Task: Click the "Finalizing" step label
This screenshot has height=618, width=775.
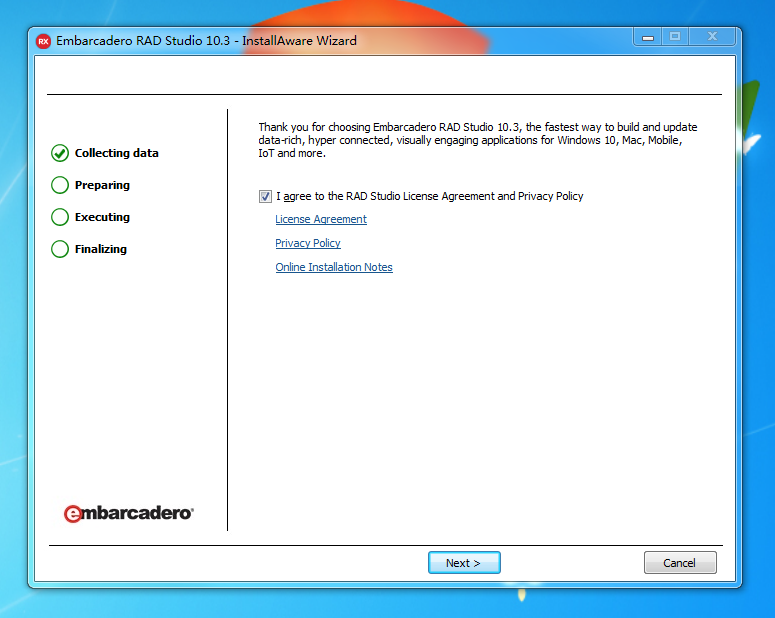Action: 101,249
